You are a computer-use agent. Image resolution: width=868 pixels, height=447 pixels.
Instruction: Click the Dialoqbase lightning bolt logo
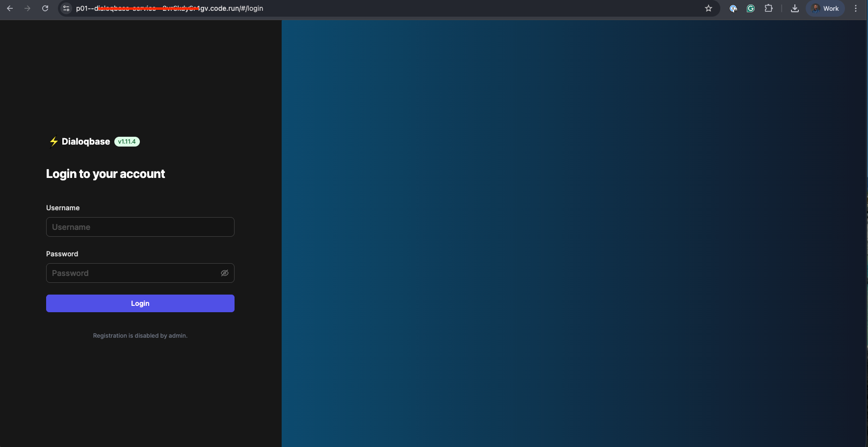[53, 142]
